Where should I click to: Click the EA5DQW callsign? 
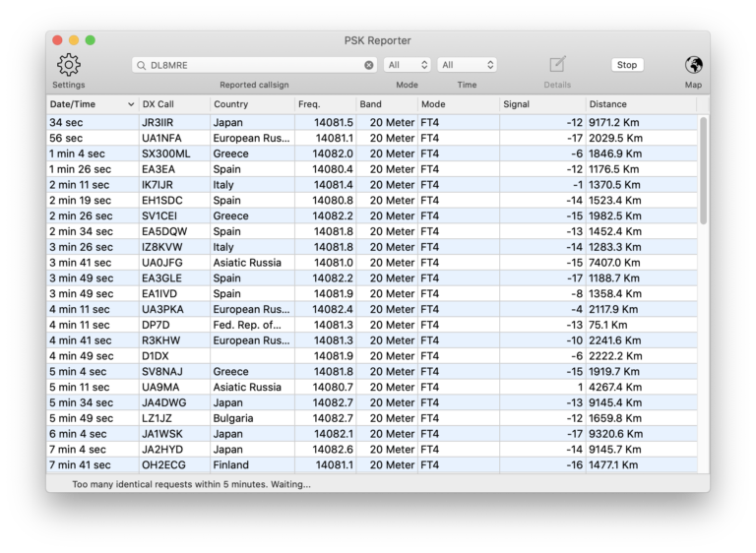point(164,231)
